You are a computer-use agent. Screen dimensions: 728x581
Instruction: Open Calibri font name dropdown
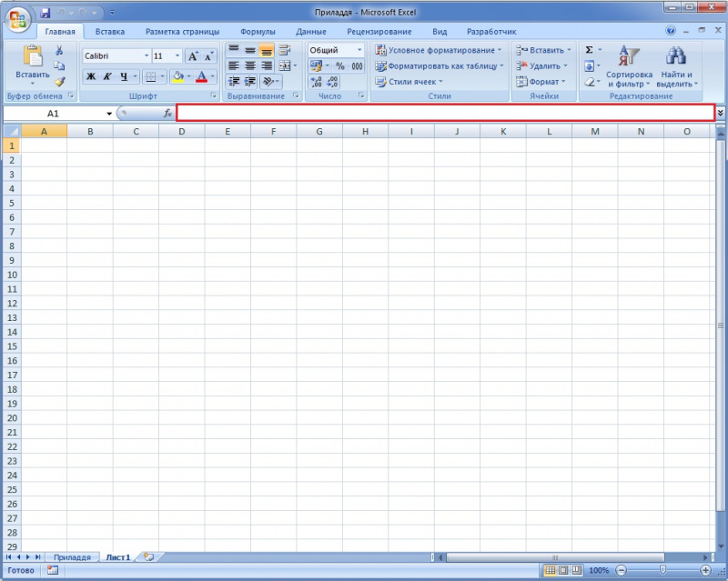coord(147,55)
